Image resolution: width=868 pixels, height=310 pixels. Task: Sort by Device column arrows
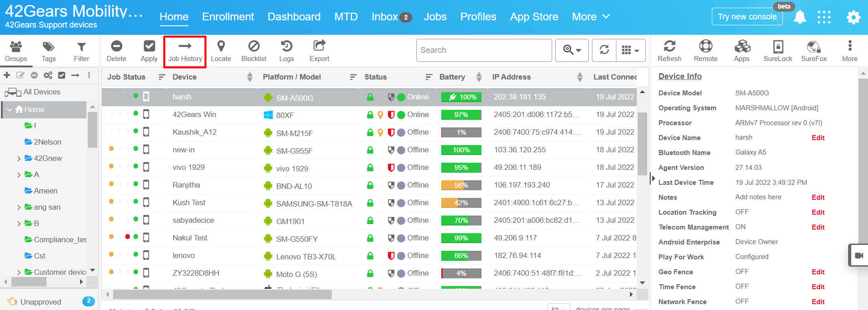(x=250, y=77)
